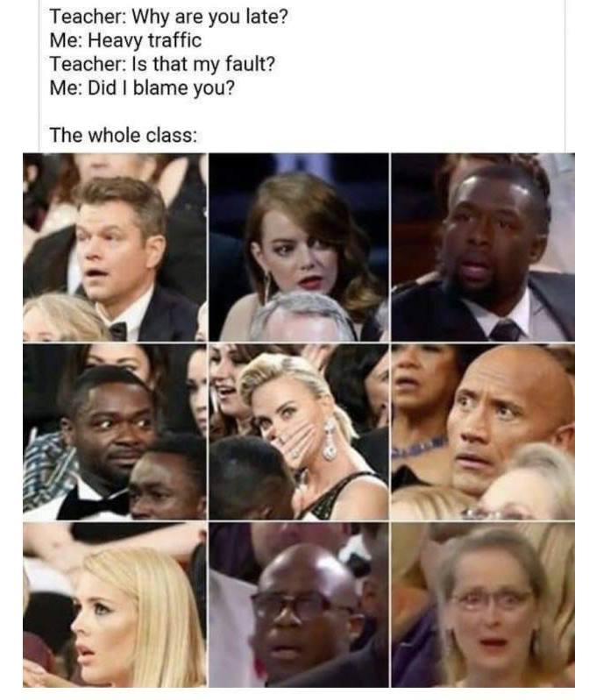
Task: Select photo of man with braided hair and tie
Action: pos(483,247)
